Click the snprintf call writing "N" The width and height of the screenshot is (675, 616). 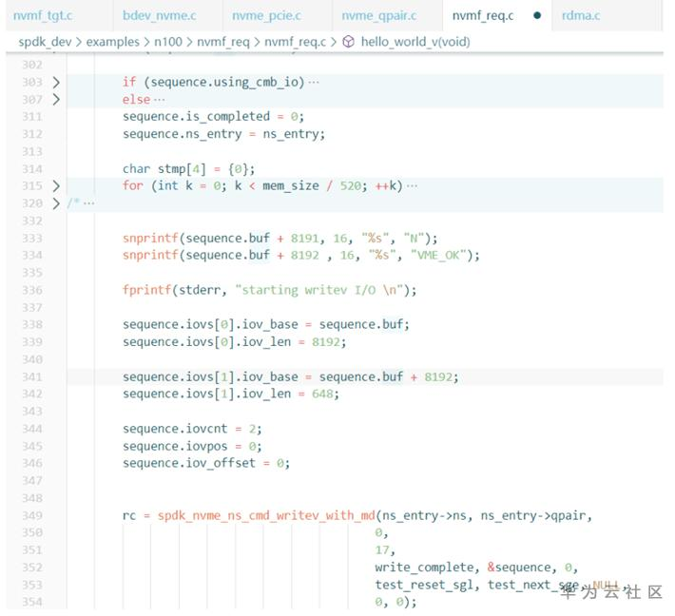(280, 238)
